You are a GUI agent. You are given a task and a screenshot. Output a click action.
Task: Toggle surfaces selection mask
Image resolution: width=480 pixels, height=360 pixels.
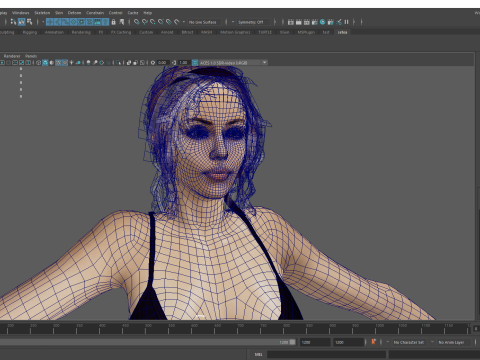click(x=73, y=22)
